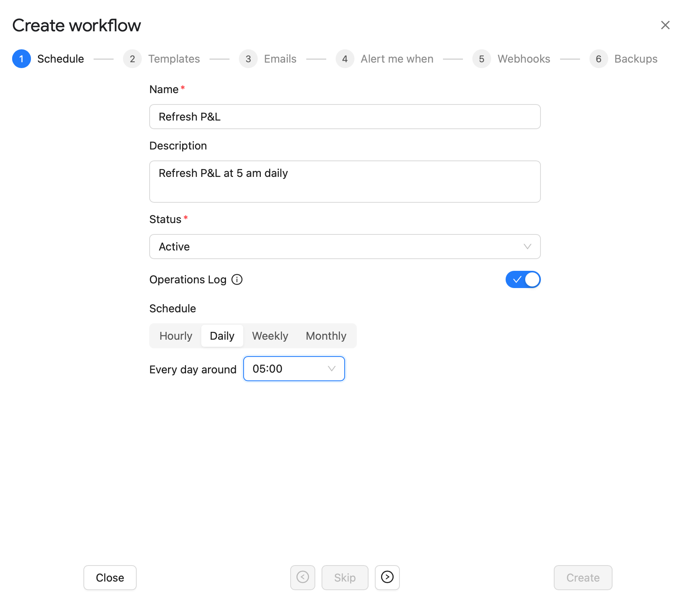Select the Weekly schedule option

[x=270, y=336]
